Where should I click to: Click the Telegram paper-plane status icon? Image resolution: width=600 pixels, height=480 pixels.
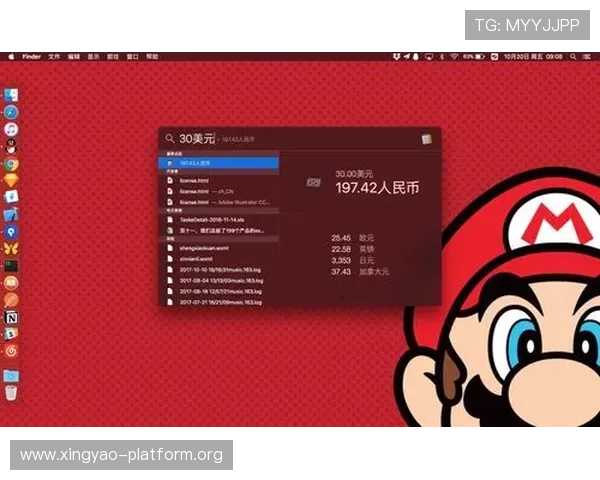[406, 57]
